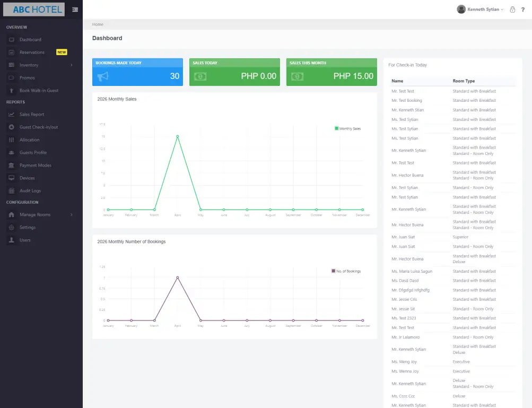Click the Guests Profile people icon
The image size is (532, 408).
(12, 152)
